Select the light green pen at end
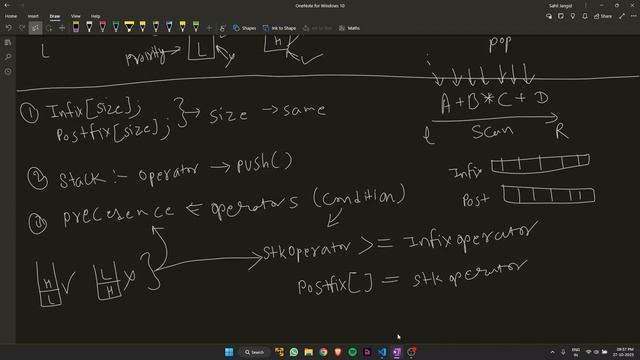This screenshot has width=640, height=360. pos(196,27)
